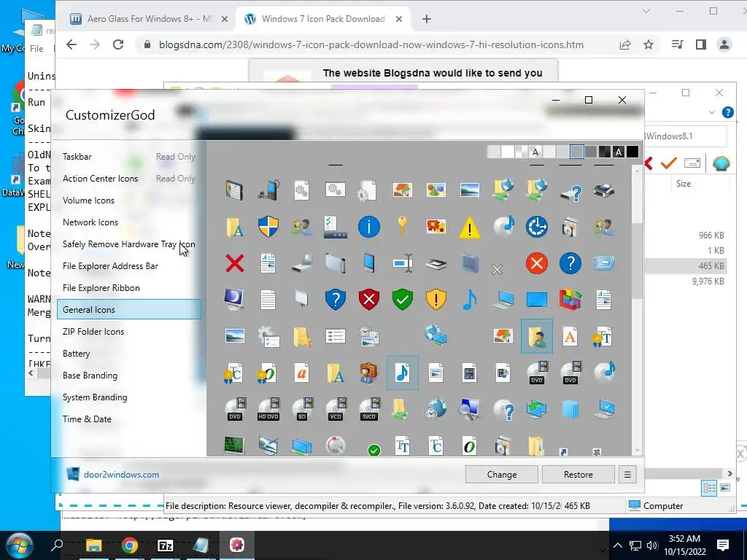This screenshot has width=747, height=560.
Task: Choose the pure white background swatch
Action: (x=508, y=152)
